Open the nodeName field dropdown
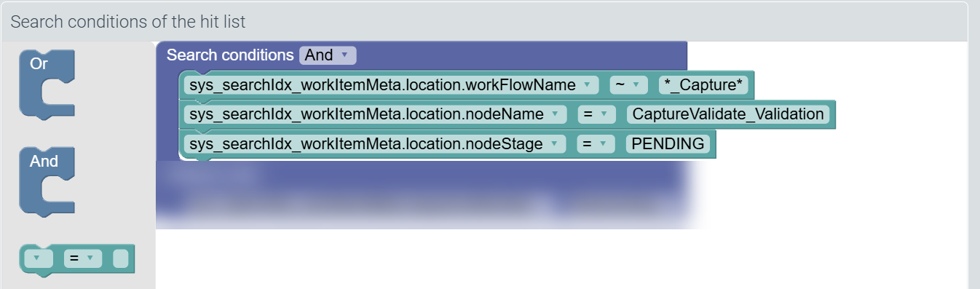This screenshot has width=980, height=289. click(x=376, y=114)
